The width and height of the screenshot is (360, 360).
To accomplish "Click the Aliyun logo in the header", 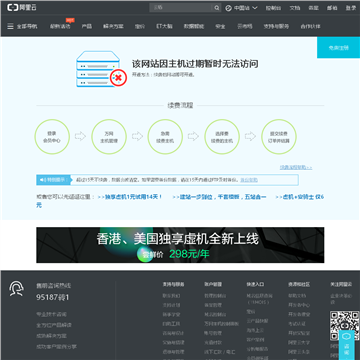I will click(22, 8).
